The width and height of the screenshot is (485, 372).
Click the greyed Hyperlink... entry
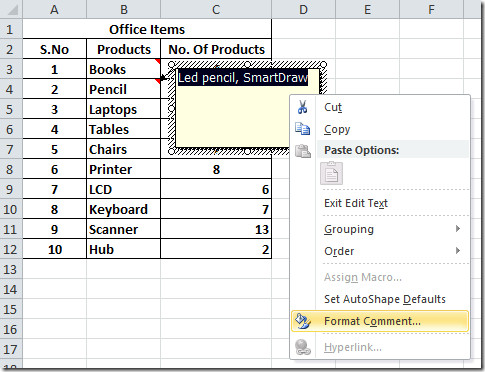380,347
